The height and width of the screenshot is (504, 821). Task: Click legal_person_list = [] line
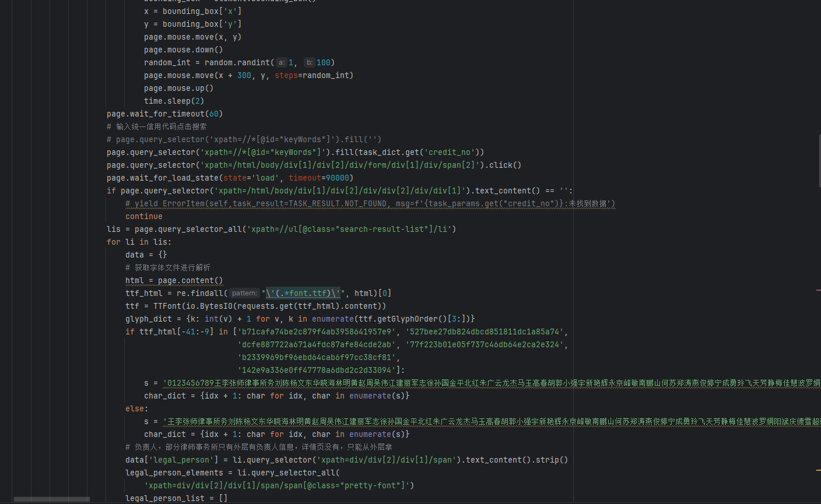(x=176, y=498)
